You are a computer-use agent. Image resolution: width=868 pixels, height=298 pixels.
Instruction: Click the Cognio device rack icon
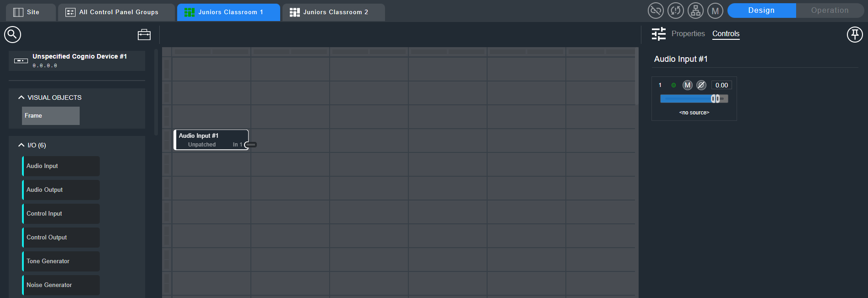coord(21,60)
